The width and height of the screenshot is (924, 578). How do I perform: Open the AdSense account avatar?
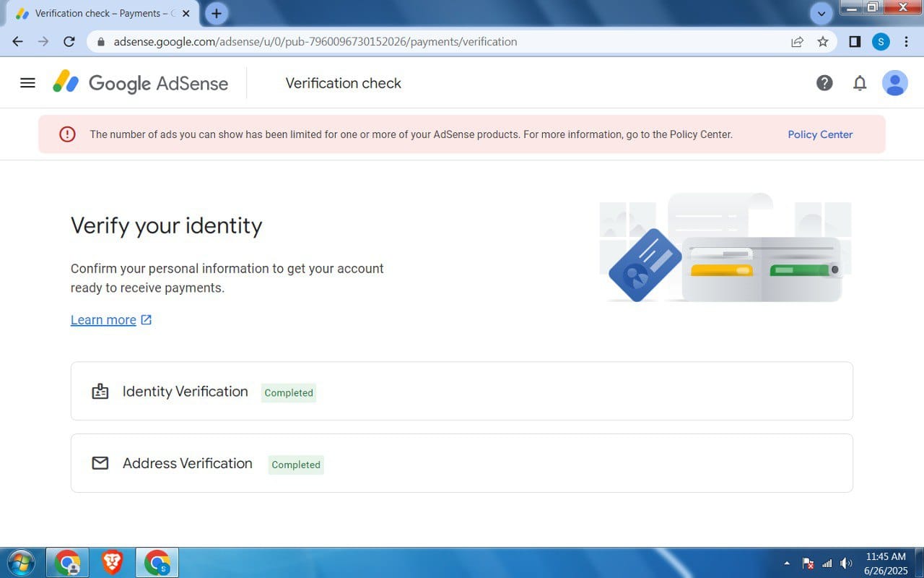tap(895, 83)
